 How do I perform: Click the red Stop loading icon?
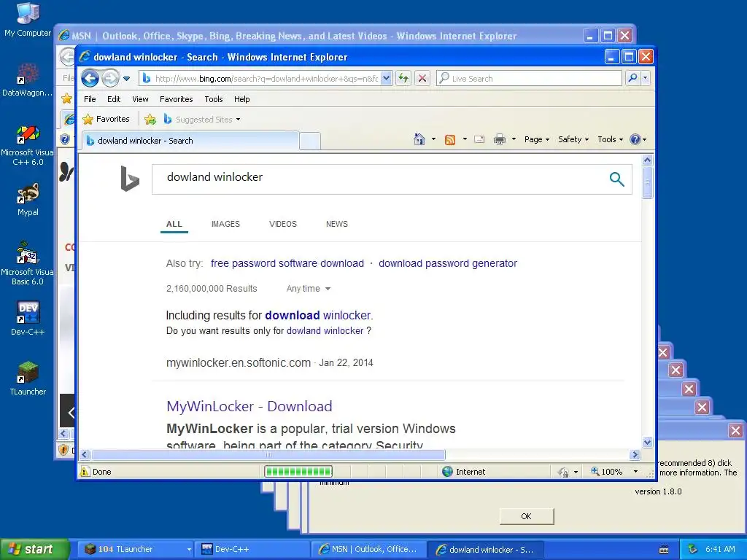click(x=422, y=78)
